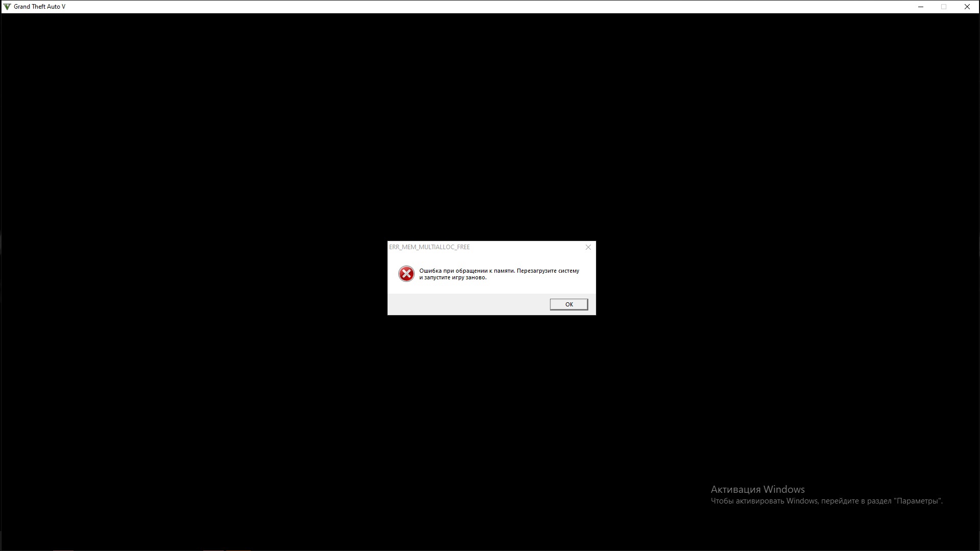This screenshot has height=551, width=980.
Task: Click the 'Grand Theft Auto V' window title
Action: (x=39, y=7)
